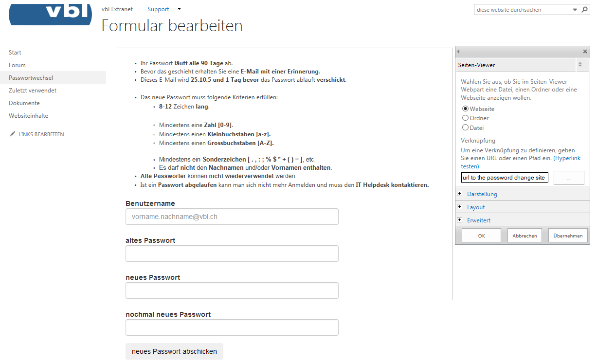
Task: Click the nochmal neues Passwort field
Action: pos(232,328)
